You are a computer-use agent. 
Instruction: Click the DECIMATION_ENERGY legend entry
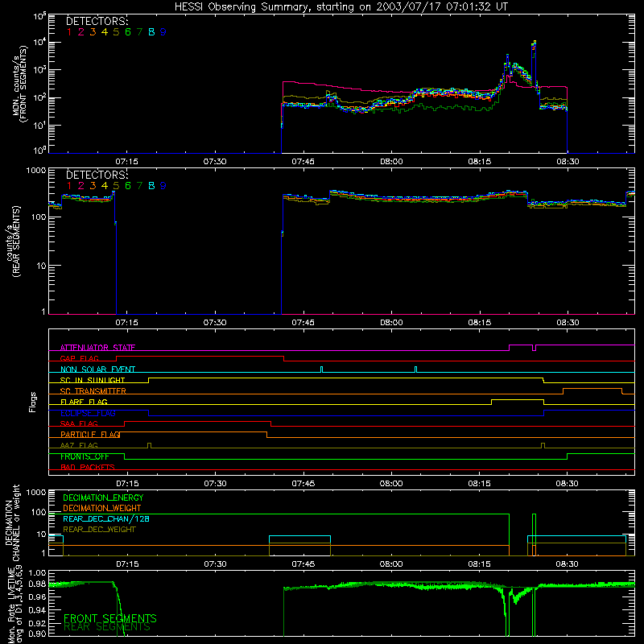coord(103,497)
